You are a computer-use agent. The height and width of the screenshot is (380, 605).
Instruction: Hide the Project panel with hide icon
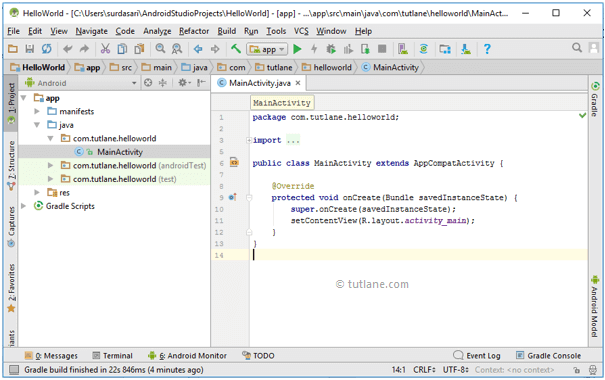tap(201, 83)
